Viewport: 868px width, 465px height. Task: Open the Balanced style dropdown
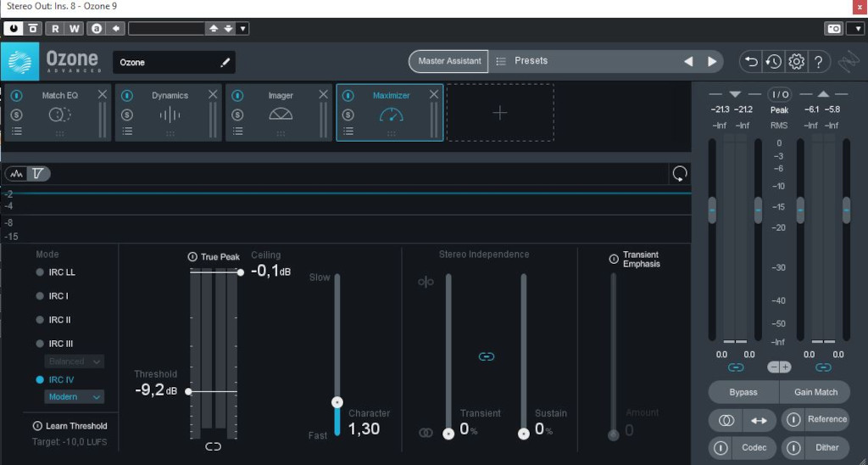[x=75, y=361]
